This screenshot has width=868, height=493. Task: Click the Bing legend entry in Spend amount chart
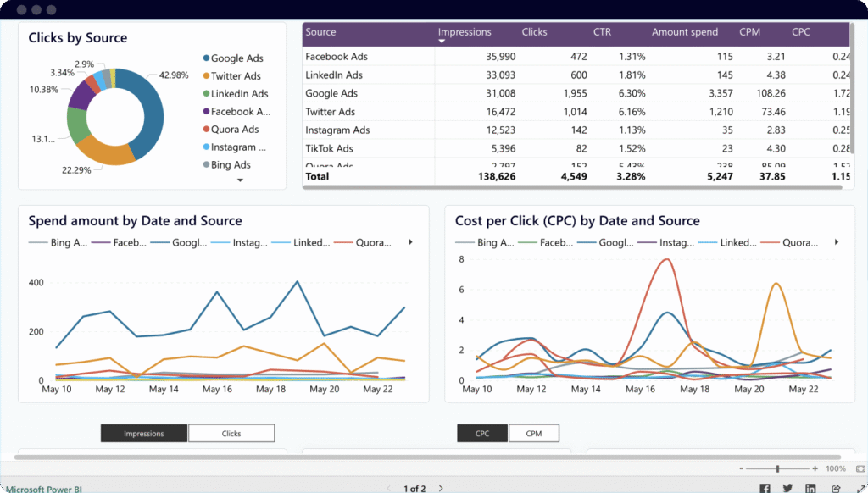[58, 242]
